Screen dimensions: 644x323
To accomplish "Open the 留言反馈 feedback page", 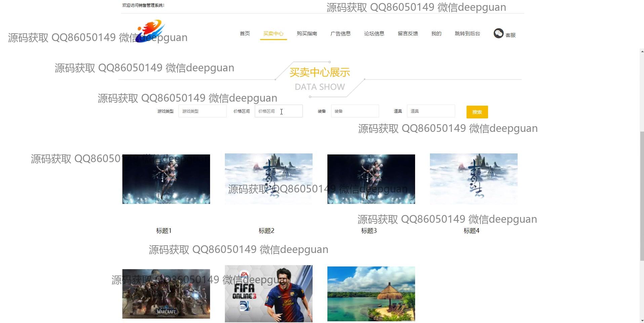I will (x=407, y=33).
